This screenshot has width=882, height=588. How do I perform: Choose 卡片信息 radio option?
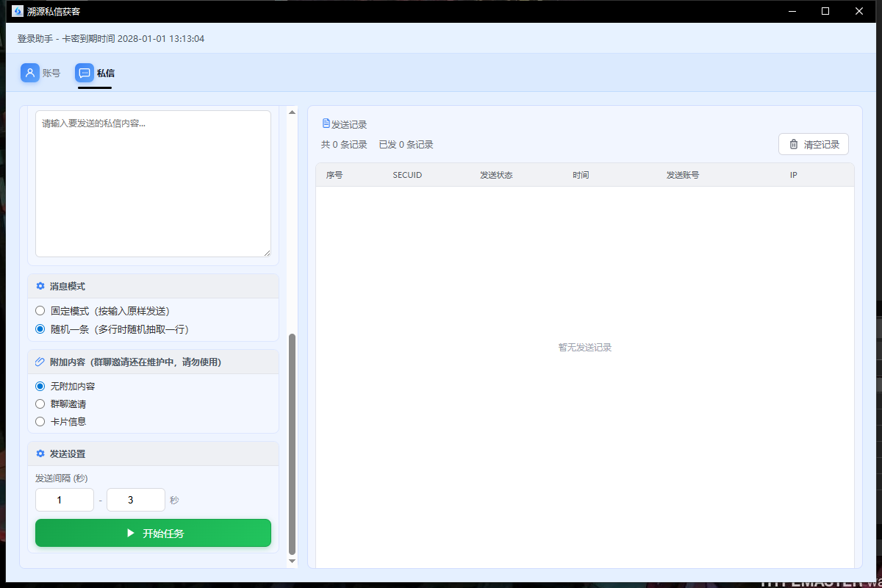point(40,421)
